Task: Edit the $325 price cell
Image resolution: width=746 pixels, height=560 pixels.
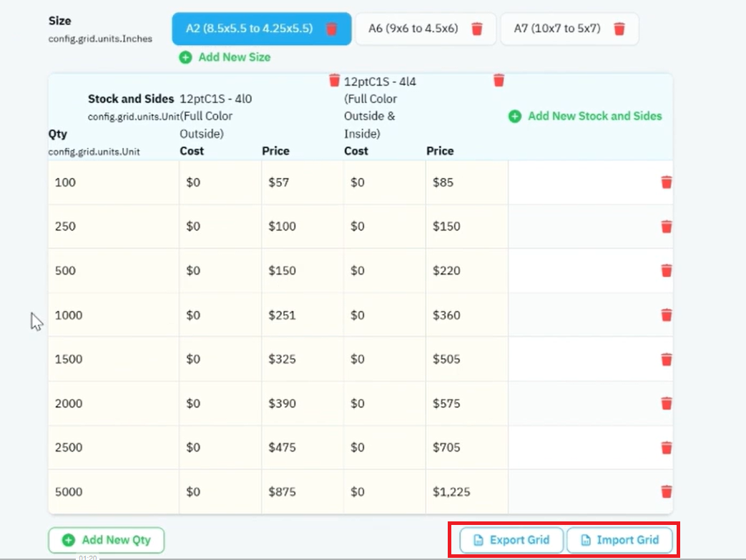Action: point(302,359)
